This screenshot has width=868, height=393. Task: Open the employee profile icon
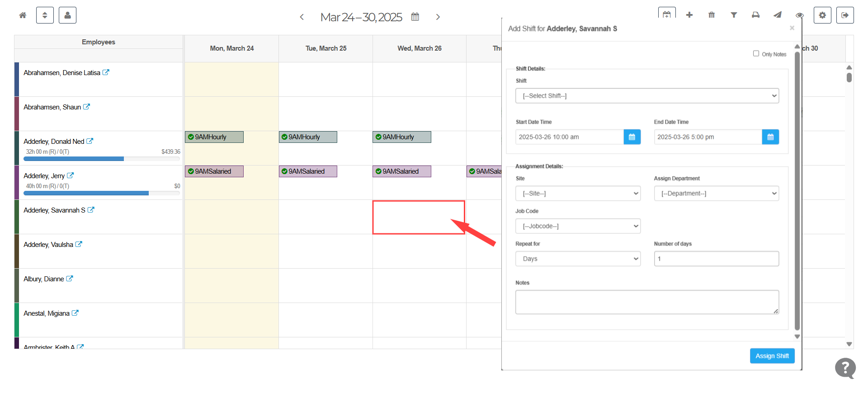67,15
